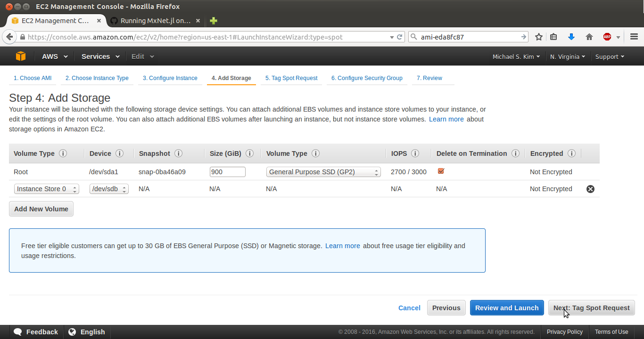Open the bookmarks list icon
This screenshot has height=339, width=644.
pyautogui.click(x=554, y=37)
